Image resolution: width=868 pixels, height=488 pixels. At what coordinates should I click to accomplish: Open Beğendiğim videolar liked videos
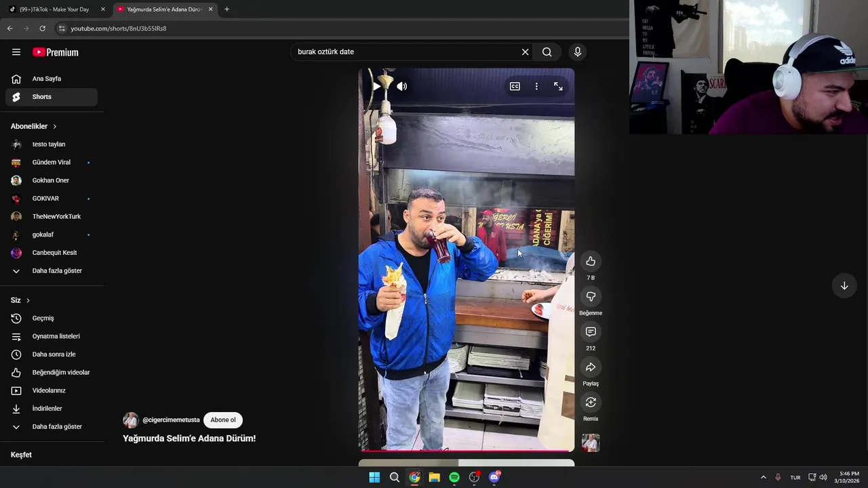(x=52, y=373)
